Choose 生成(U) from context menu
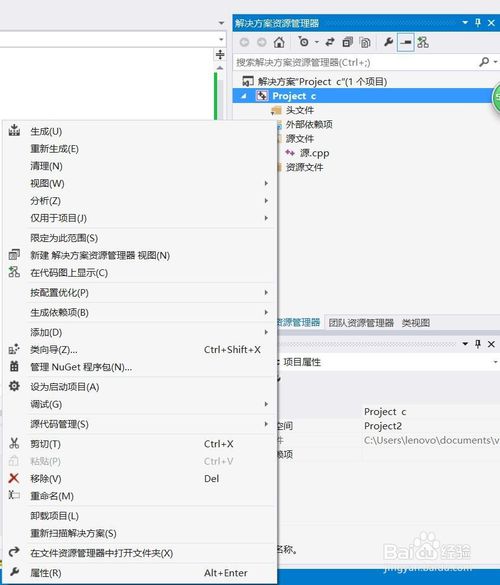The height and width of the screenshot is (585, 500). coord(140,131)
